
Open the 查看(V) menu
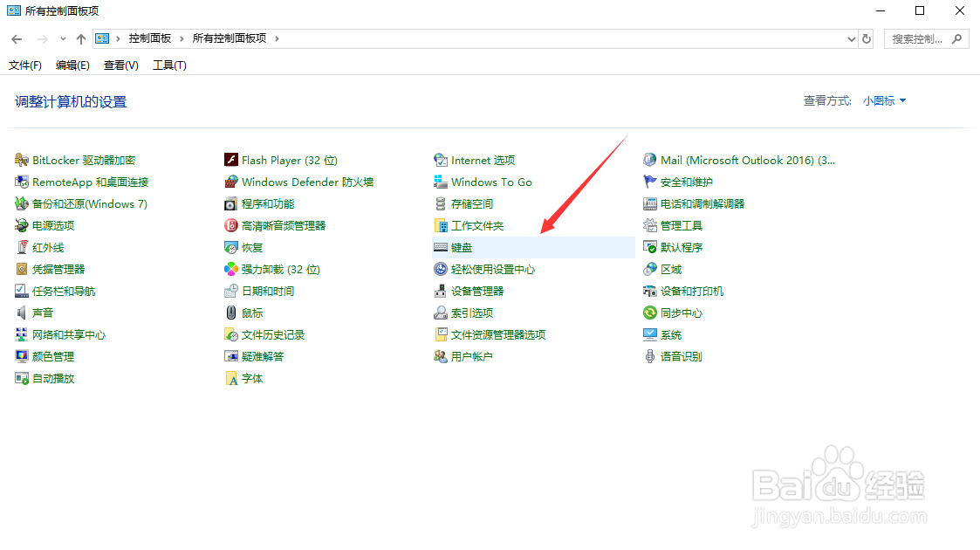[x=120, y=65]
